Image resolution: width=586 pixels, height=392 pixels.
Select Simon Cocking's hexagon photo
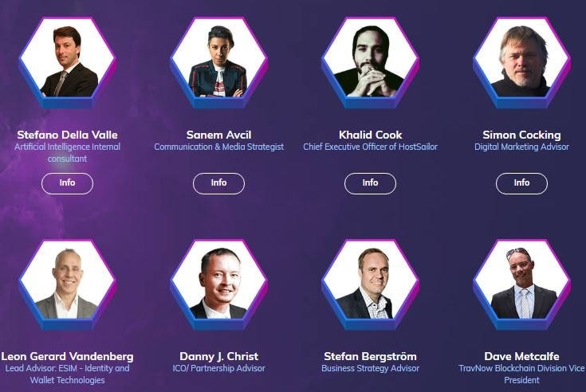[x=521, y=62]
